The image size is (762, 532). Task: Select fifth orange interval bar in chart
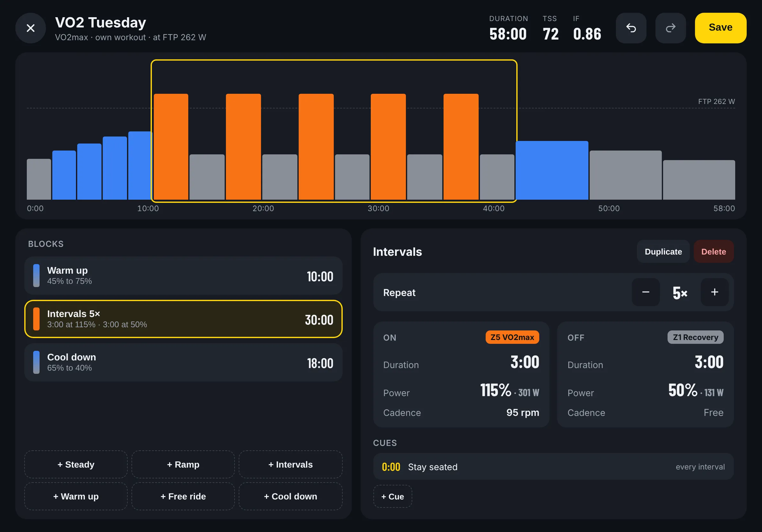[461, 147]
